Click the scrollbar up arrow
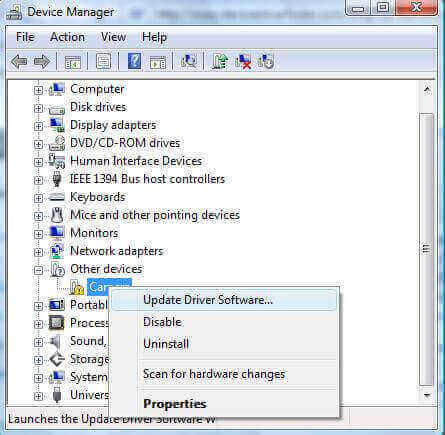The image size is (445, 435). [x=427, y=89]
